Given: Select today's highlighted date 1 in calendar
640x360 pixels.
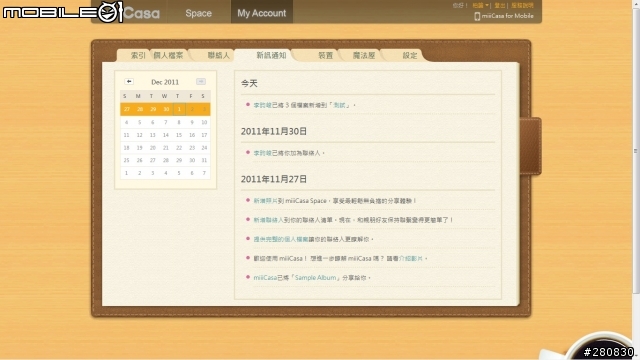Looking at the screenshot, I should [179, 109].
